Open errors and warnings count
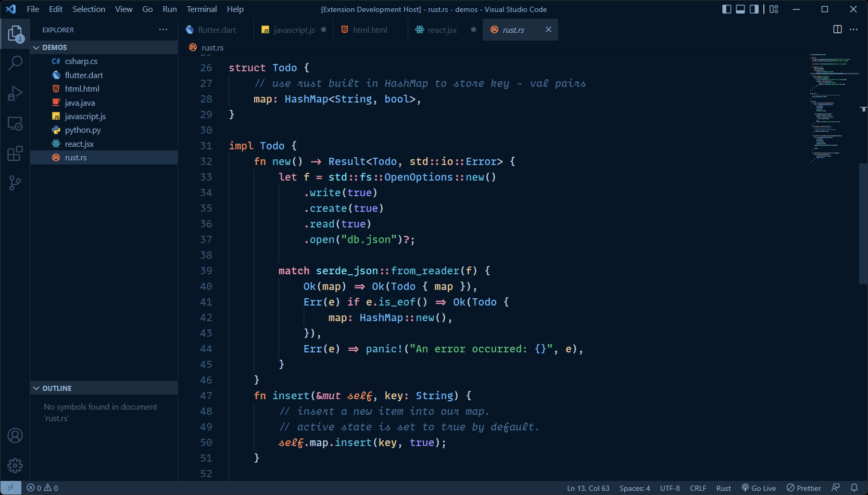The height and width of the screenshot is (495, 868). tap(43, 488)
